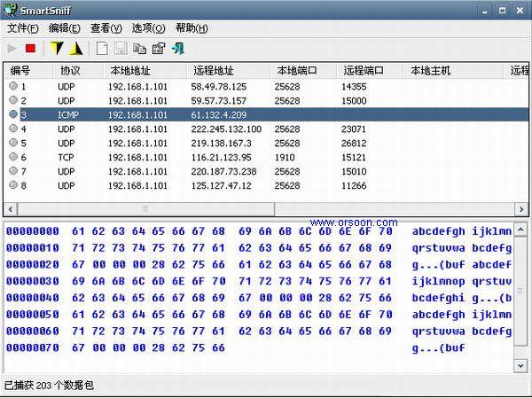Click remote port value 26812
The image size is (532, 398).
tap(354, 144)
